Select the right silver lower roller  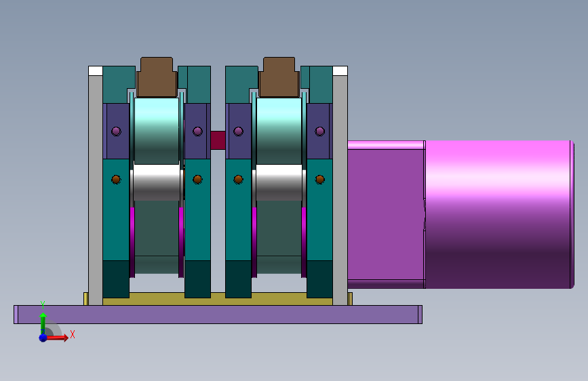279,182
